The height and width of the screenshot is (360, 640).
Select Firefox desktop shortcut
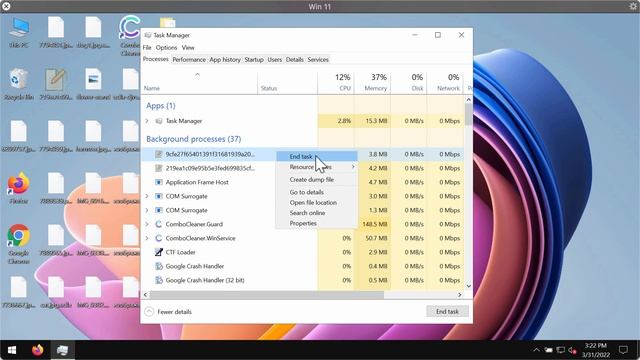tap(18, 188)
